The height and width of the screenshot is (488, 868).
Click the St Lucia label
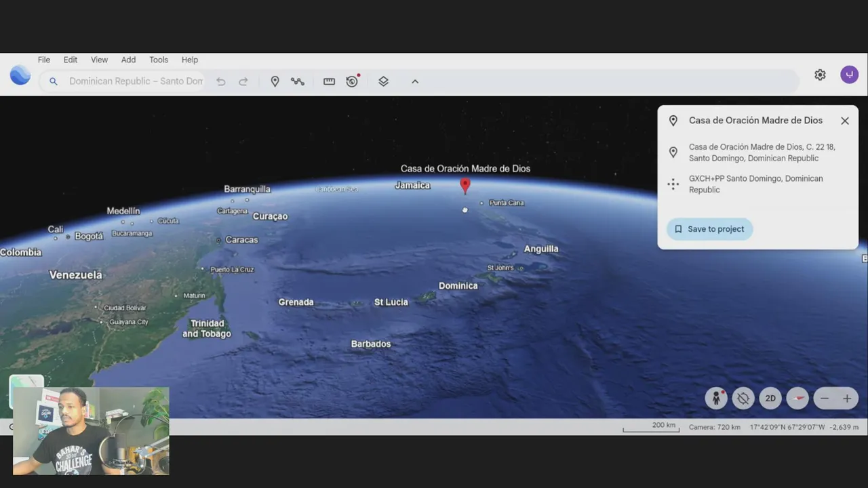click(391, 302)
